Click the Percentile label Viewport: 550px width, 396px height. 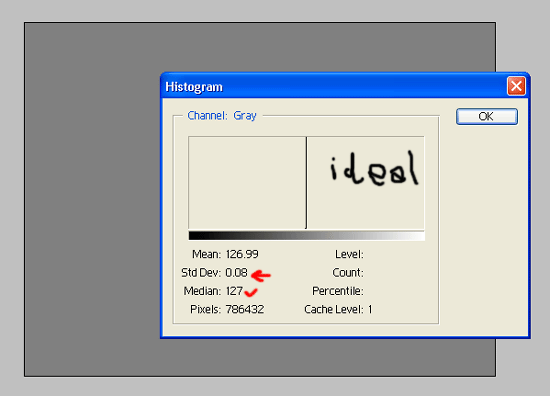click(338, 291)
